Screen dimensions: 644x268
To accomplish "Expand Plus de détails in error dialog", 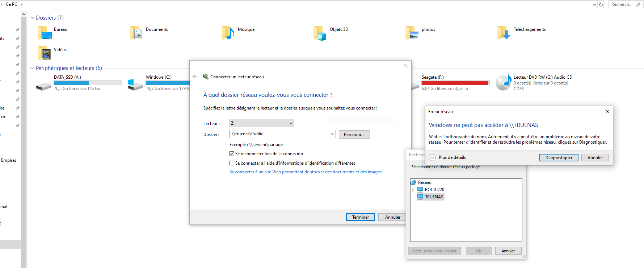I will pyautogui.click(x=433, y=157).
